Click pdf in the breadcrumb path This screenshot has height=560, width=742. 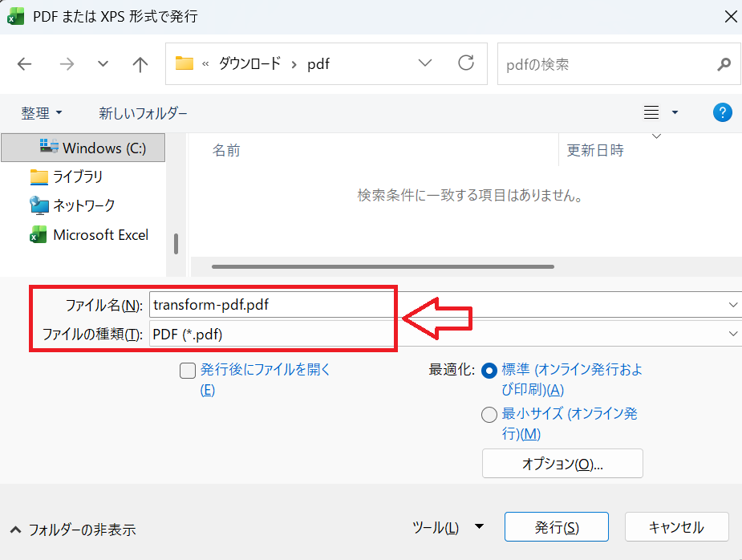318,64
